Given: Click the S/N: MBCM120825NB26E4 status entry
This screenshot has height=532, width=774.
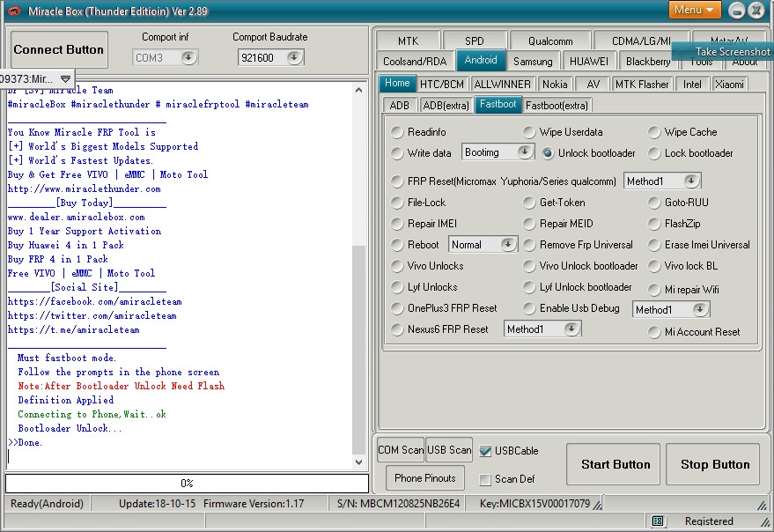Looking at the screenshot, I should tap(398, 503).
